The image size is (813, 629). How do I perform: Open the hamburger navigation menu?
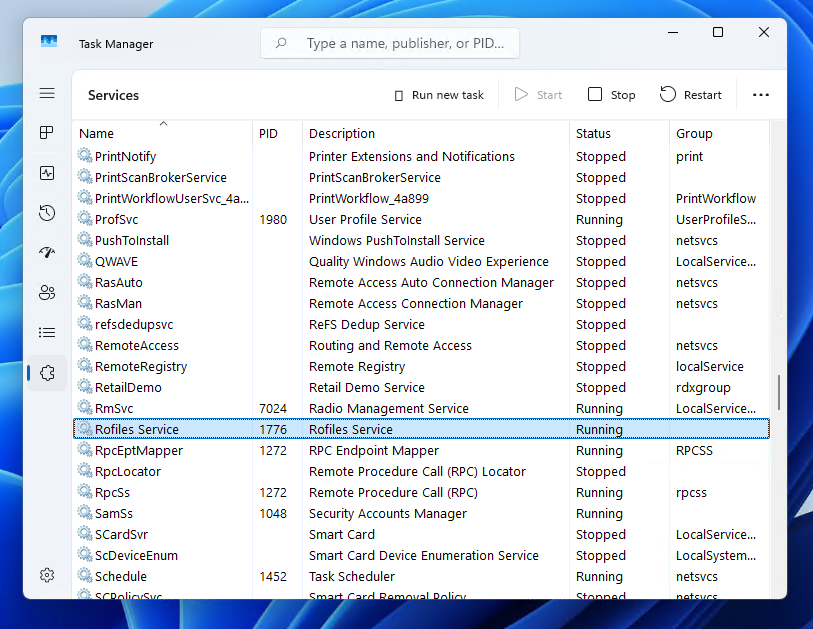[47, 93]
